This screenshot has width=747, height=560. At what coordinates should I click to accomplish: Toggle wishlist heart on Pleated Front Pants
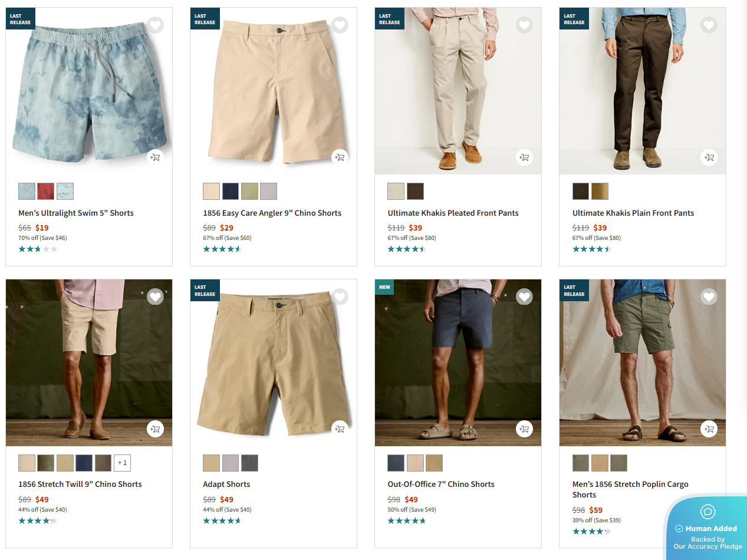524,25
